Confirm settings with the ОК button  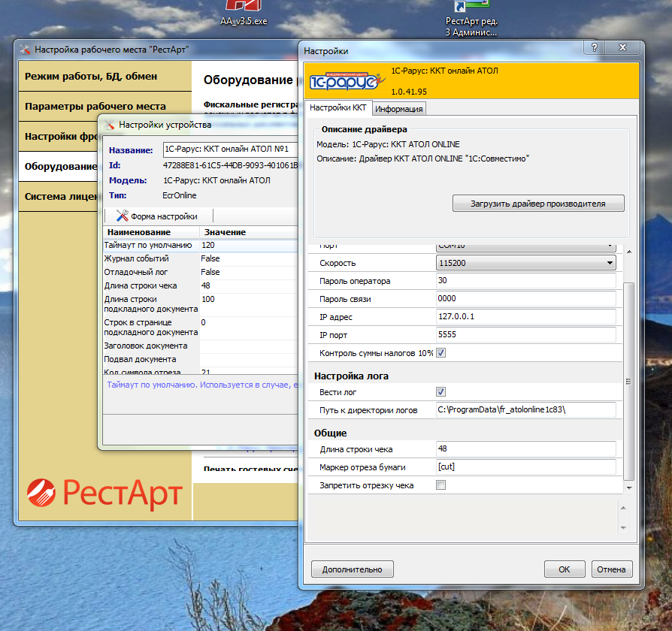565,569
